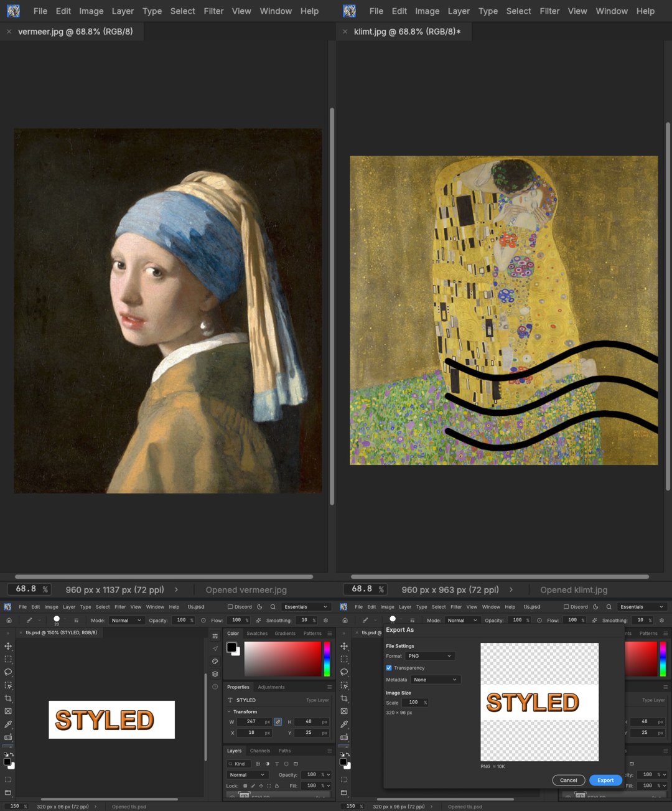Screen dimensions: 672x811
Task: Open Filter menu in klimt.jpg window
Action: (x=549, y=11)
